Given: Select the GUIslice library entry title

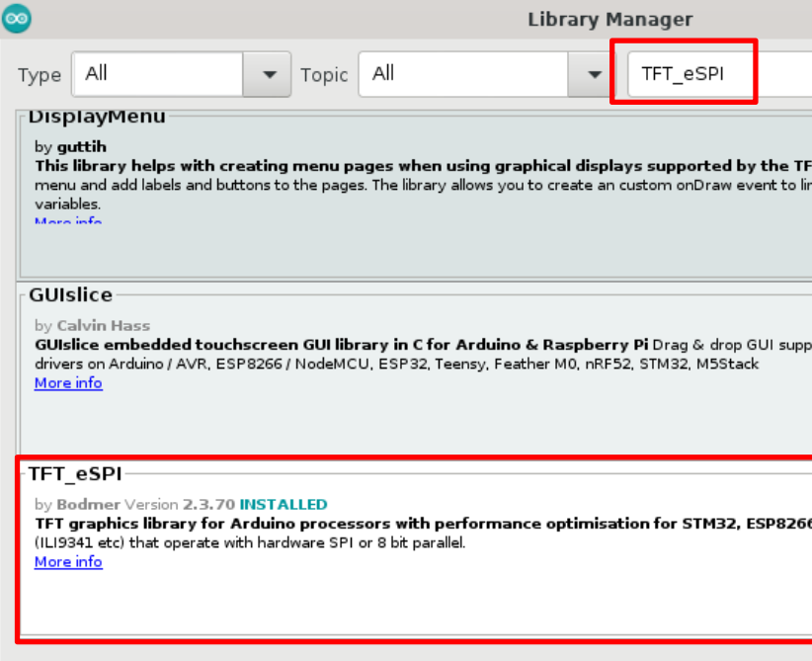Looking at the screenshot, I should tap(70, 294).
